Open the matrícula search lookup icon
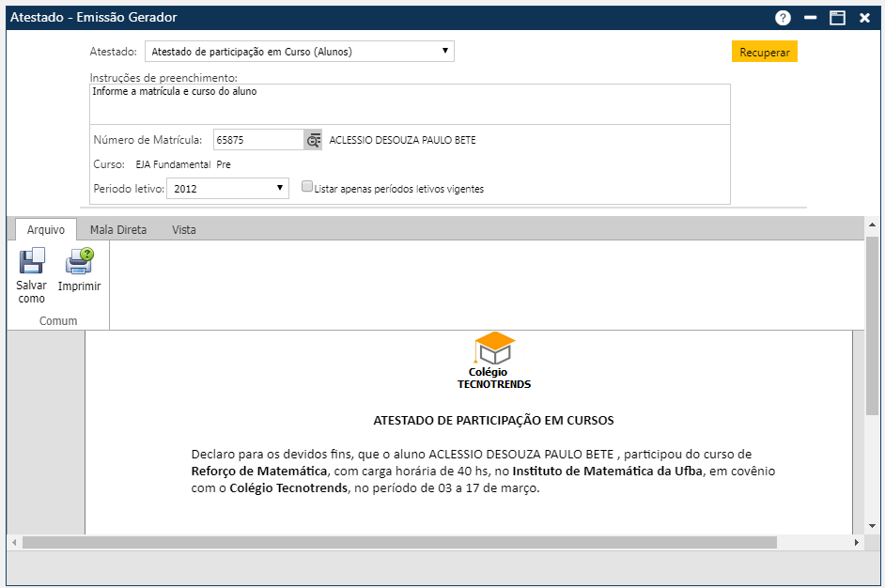This screenshot has width=885, height=588. coord(313,140)
